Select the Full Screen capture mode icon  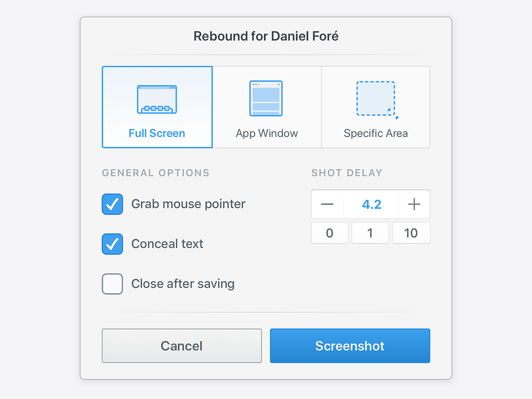157,98
